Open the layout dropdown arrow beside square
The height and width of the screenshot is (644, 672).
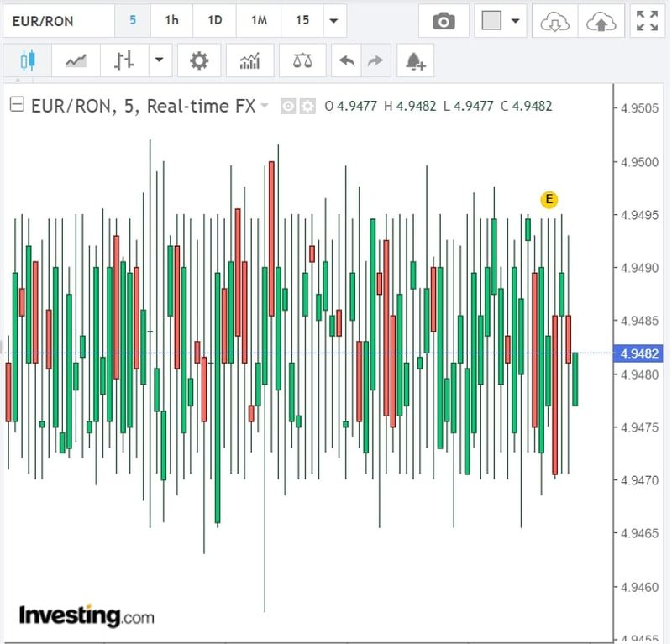(516, 20)
